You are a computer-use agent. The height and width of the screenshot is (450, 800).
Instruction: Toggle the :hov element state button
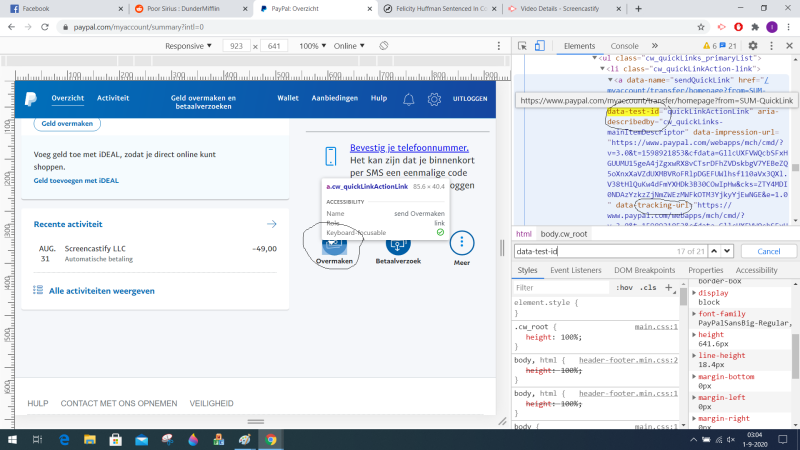point(624,287)
